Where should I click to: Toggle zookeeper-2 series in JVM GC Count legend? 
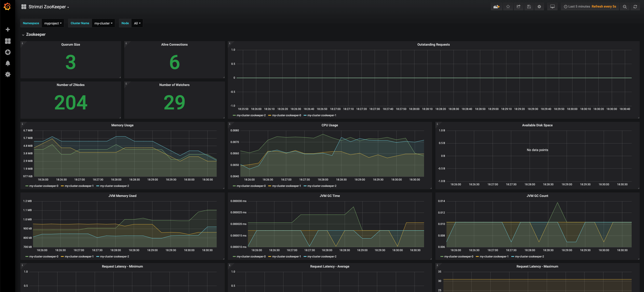pos(529,256)
